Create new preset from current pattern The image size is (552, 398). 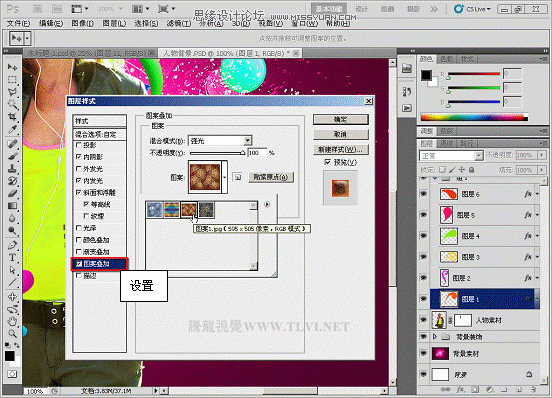[x=238, y=177]
